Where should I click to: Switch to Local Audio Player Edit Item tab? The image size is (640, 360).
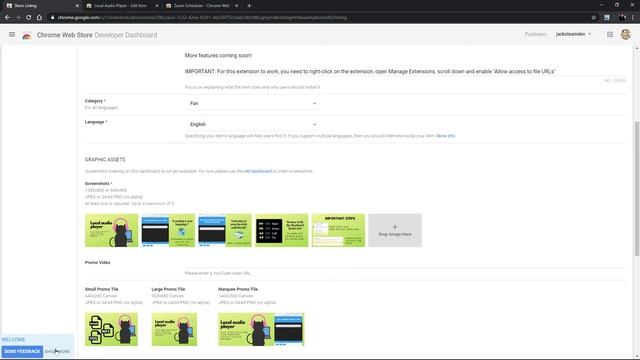(x=122, y=6)
